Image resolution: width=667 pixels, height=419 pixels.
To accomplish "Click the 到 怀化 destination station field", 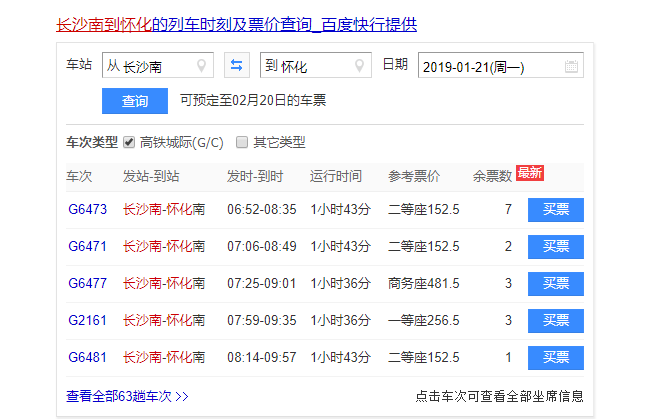I will click(305, 67).
